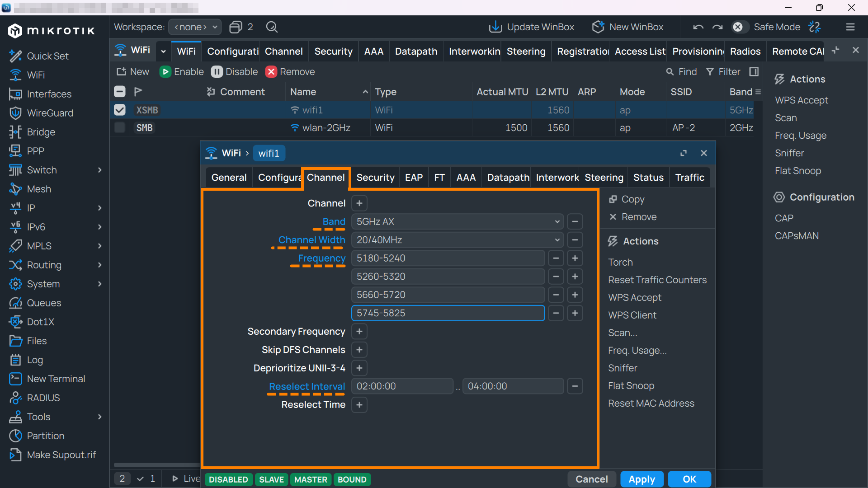Viewport: 868px width, 488px height.
Task: Click the Filter funnel icon
Action: coord(710,72)
